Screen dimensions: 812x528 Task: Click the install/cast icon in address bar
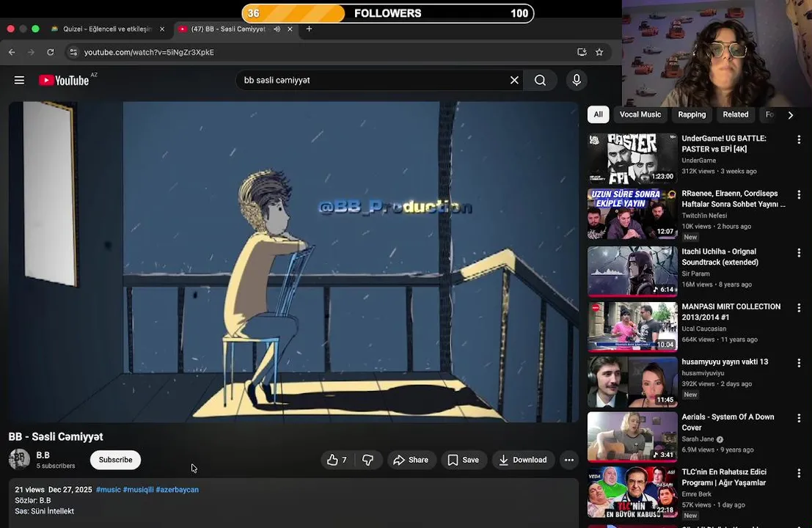click(x=582, y=52)
